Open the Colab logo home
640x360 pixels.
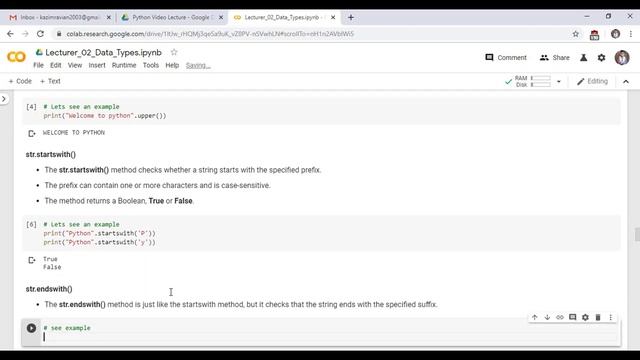point(16,57)
